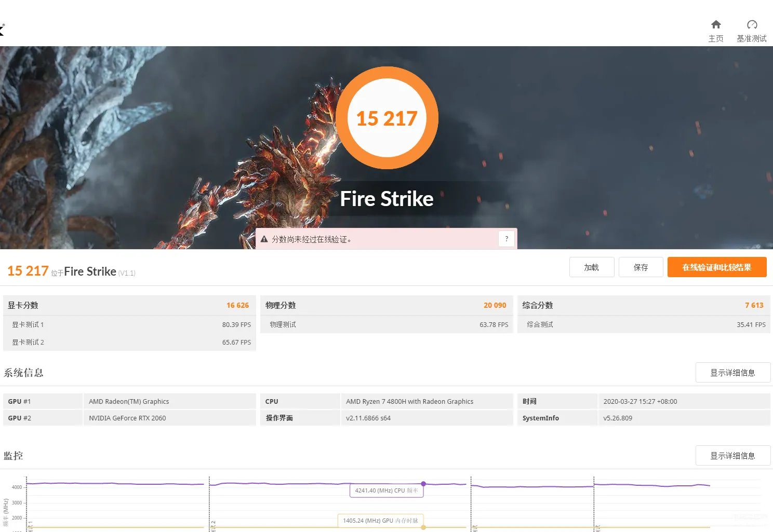Click the Fire Strike title banner
This screenshot has height=532, width=773.
click(387, 199)
